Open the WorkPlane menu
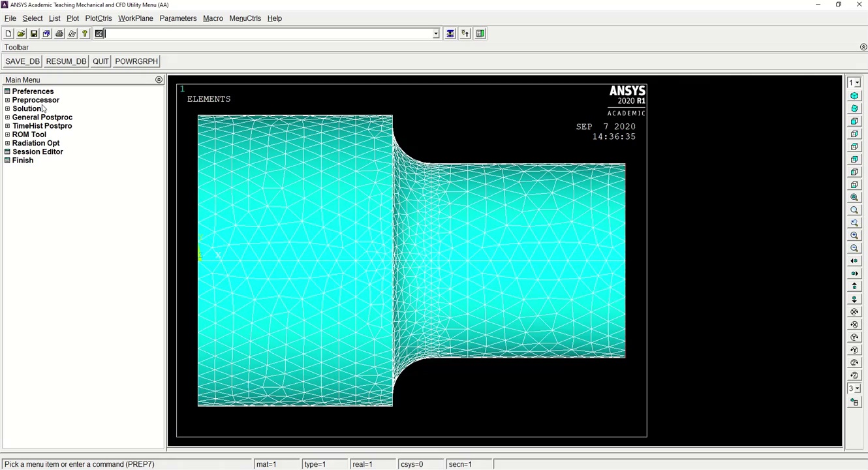This screenshot has height=470, width=868. [135, 18]
